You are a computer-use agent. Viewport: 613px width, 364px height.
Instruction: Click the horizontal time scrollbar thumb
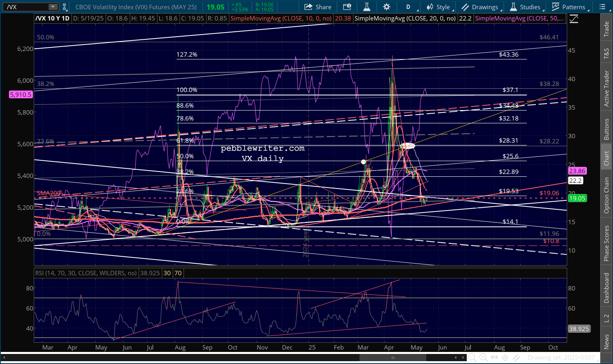tap(392, 357)
